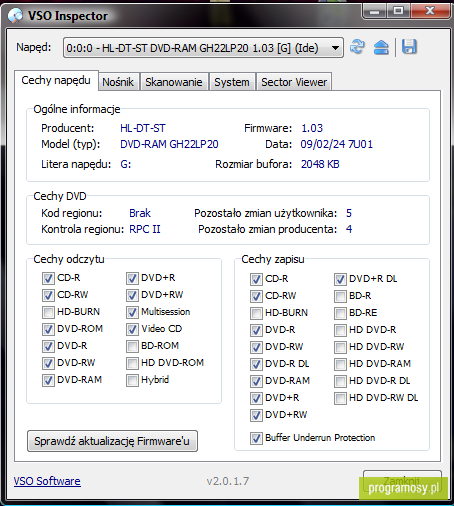Toggle DVD-R checkbox under Cechy zapisu

(256, 330)
